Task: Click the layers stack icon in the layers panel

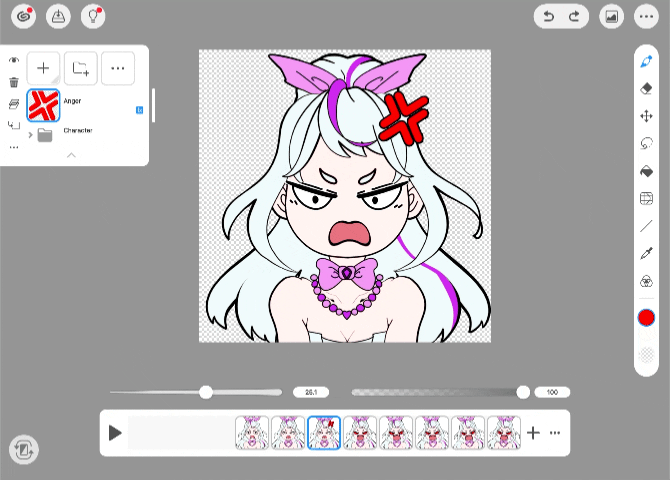Action: click(14, 104)
